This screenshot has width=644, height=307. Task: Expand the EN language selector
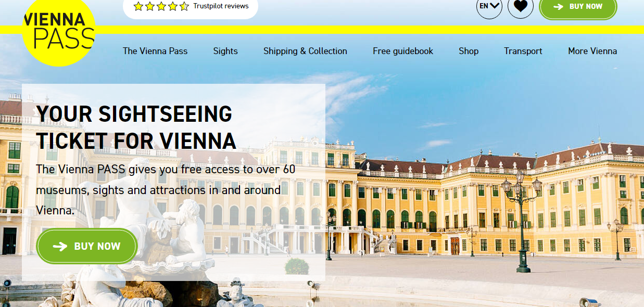[489, 7]
